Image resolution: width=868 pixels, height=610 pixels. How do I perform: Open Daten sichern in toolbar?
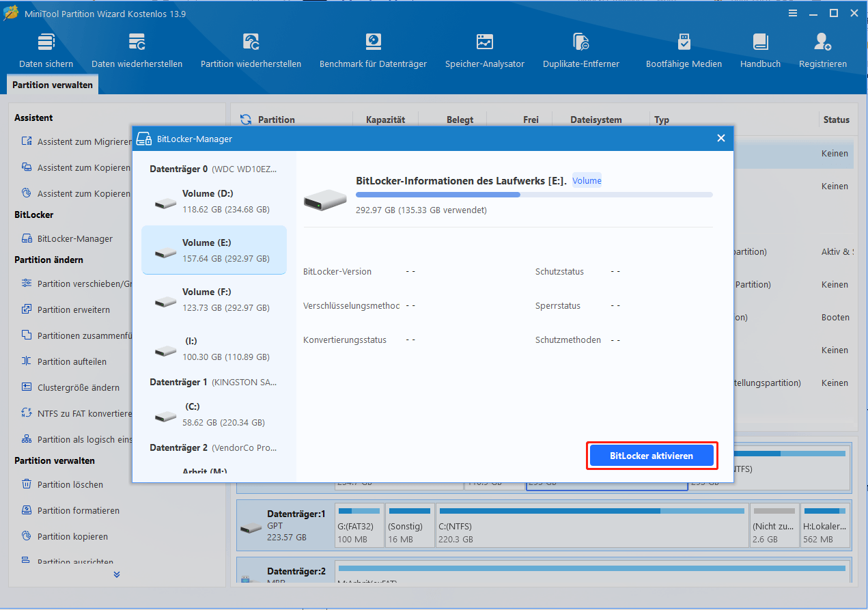(x=46, y=51)
